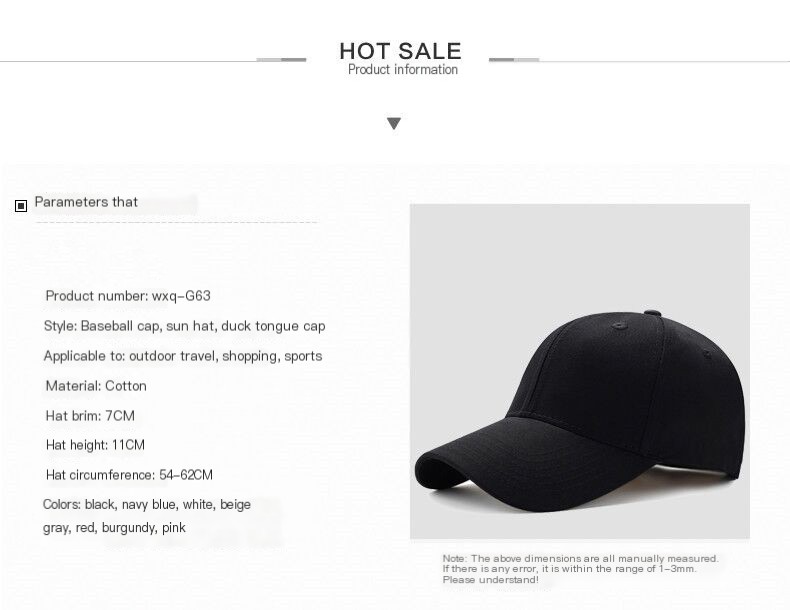This screenshot has width=790, height=610.
Task: Click the gray bar left of HOT SALE
Action: point(281,60)
